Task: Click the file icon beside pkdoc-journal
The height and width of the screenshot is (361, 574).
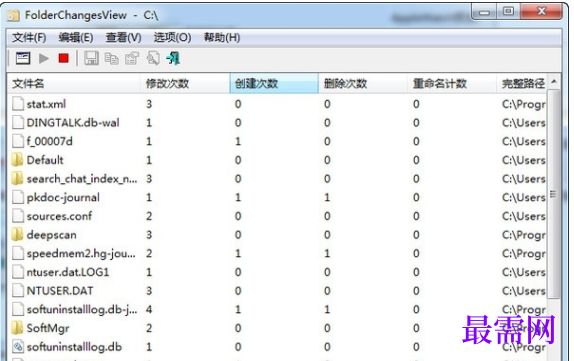Action: [x=18, y=197]
